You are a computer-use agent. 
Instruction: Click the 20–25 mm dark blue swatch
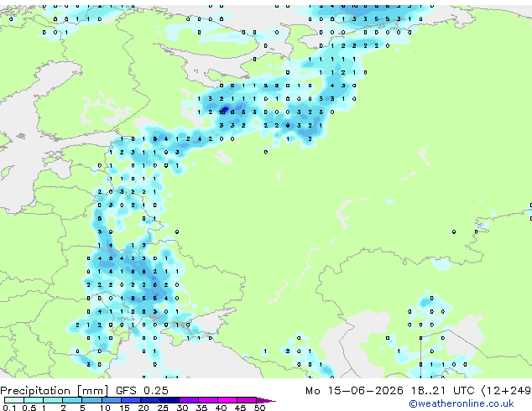point(149,400)
